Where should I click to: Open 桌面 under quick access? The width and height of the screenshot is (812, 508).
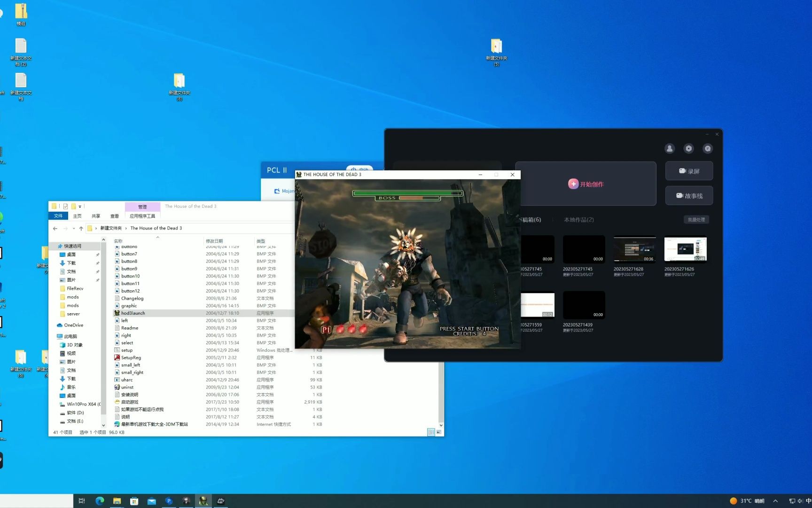(71, 254)
